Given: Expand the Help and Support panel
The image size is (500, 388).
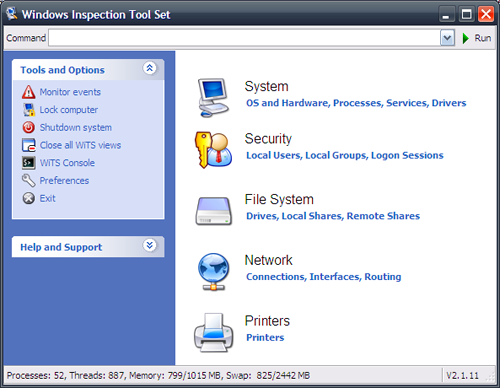Looking at the screenshot, I should (x=150, y=246).
